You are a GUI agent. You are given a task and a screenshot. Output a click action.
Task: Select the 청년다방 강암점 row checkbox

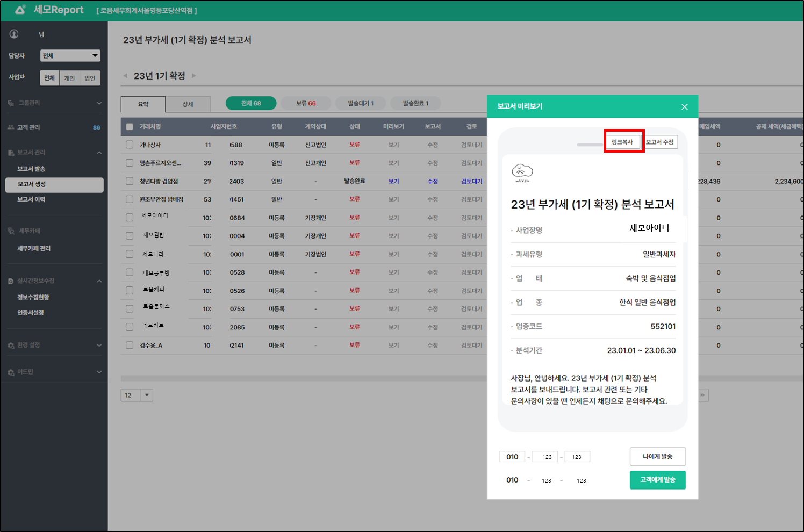(x=130, y=181)
